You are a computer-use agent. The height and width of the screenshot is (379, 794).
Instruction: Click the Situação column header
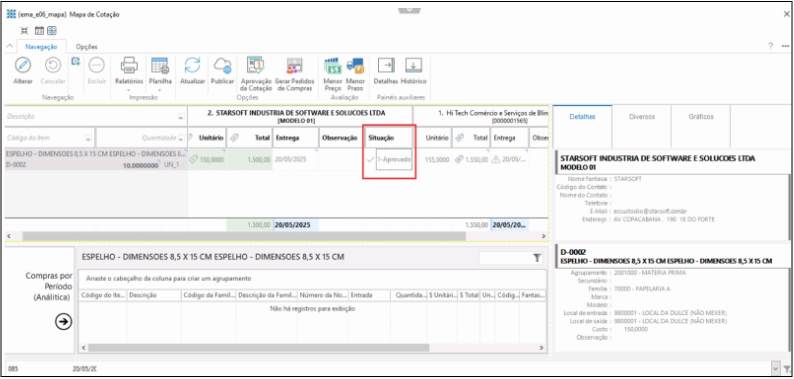(x=388, y=138)
